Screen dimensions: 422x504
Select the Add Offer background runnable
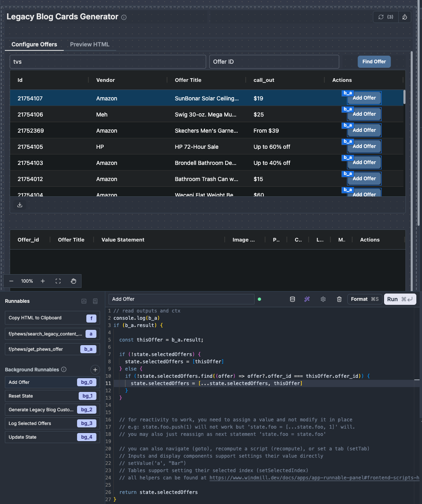[52, 382]
